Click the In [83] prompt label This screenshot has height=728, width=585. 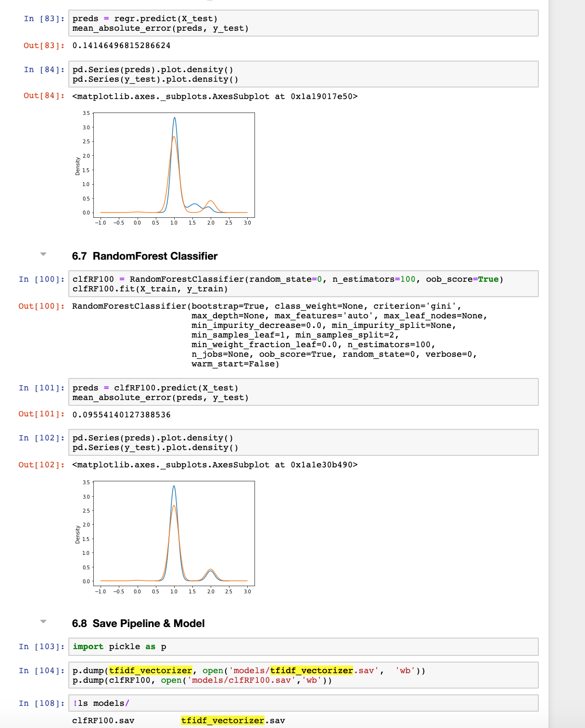click(44, 19)
